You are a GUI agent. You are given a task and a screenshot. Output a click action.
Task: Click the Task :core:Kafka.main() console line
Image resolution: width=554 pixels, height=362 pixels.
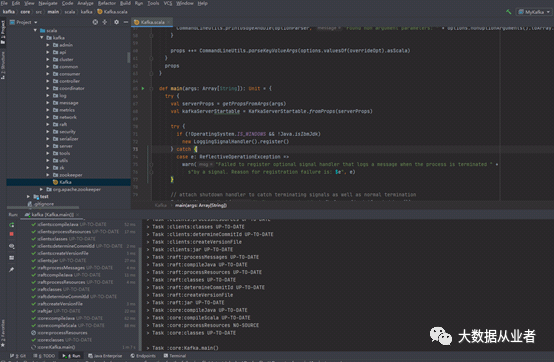pyautogui.click(x=183, y=348)
